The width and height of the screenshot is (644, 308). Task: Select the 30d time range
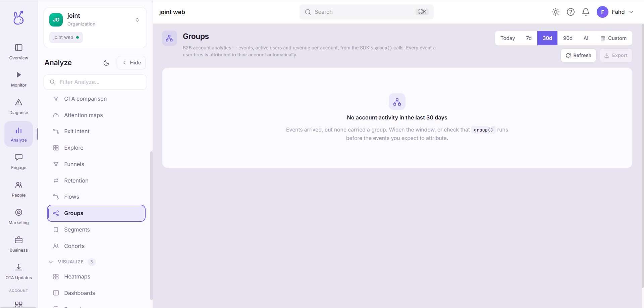point(547,38)
